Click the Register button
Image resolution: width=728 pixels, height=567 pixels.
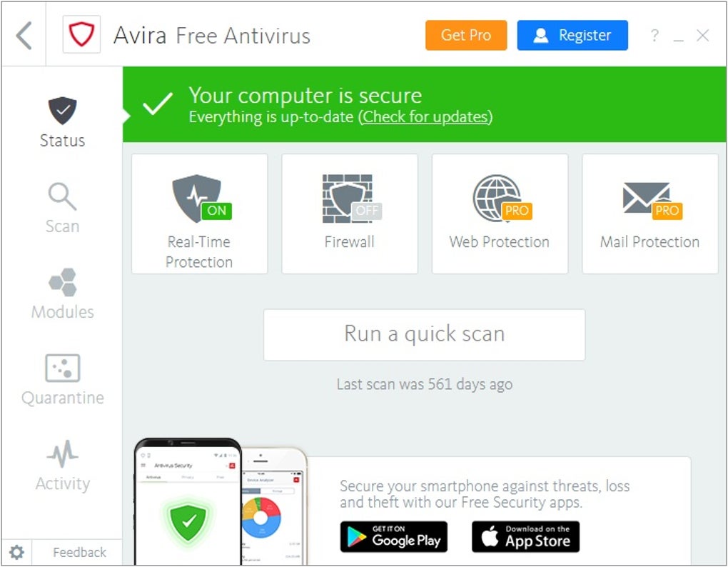point(572,35)
